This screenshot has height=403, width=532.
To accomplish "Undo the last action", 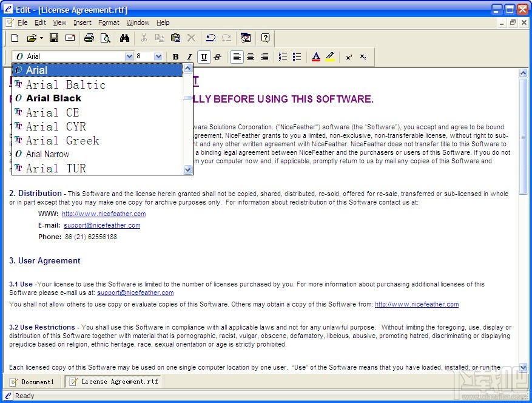I will click(x=211, y=38).
